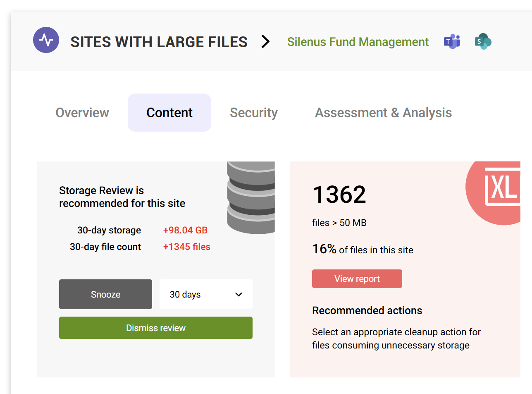Click the Storage Review recommended heading

pos(122,197)
